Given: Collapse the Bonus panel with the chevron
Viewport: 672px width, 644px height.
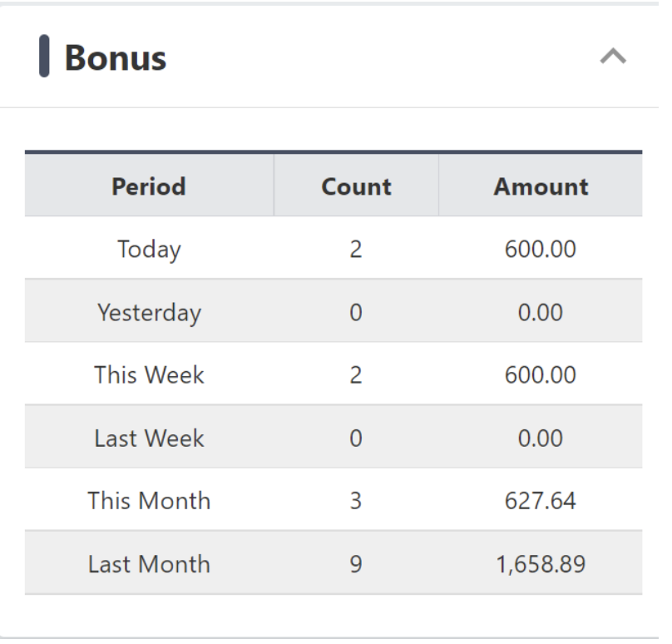Looking at the screenshot, I should click(613, 57).
